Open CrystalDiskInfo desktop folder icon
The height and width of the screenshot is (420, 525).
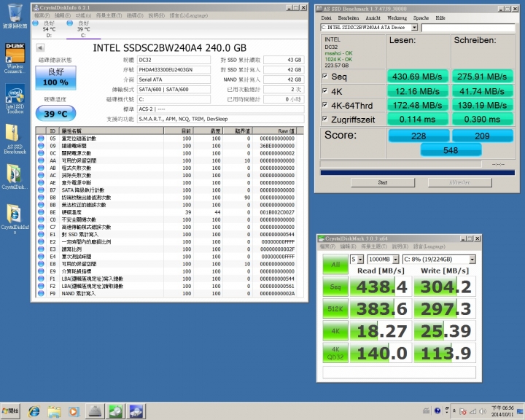point(15,219)
